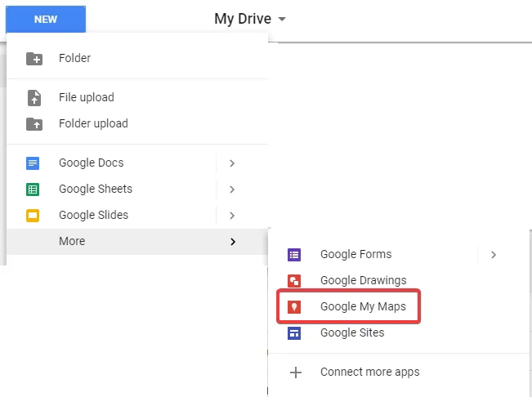This screenshot has width=532, height=397.
Task: Choose Google My Maps from the submenu
Action: (x=363, y=307)
